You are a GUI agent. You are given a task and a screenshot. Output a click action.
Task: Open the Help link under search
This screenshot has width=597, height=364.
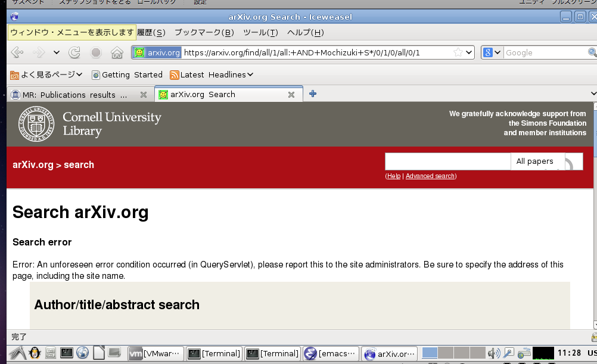pyautogui.click(x=394, y=176)
